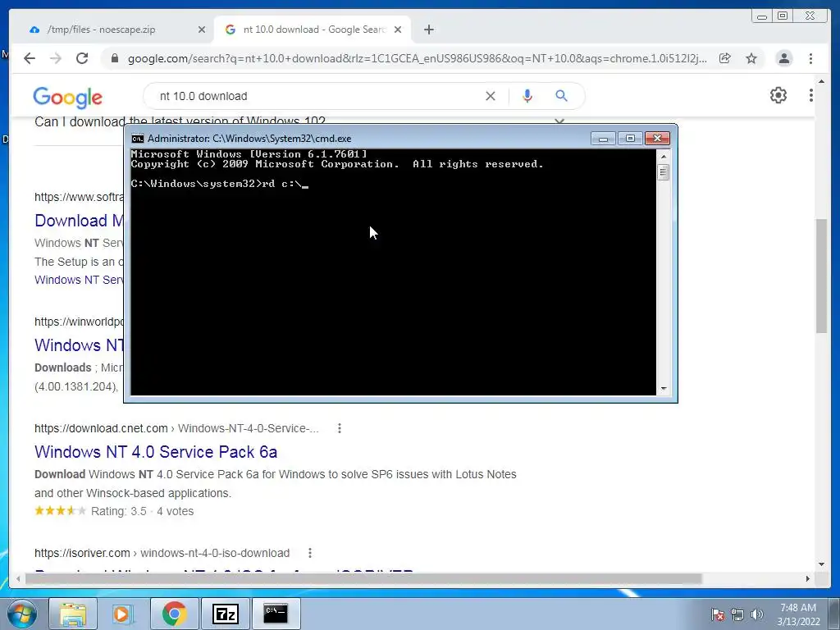Open 7-Zip from the taskbar
The image size is (840, 630).
pos(225,614)
